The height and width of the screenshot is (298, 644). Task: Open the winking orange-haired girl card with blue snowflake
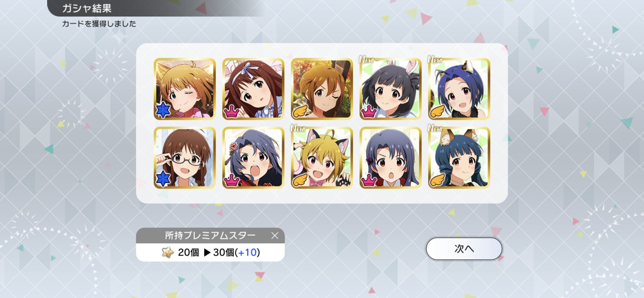click(185, 89)
